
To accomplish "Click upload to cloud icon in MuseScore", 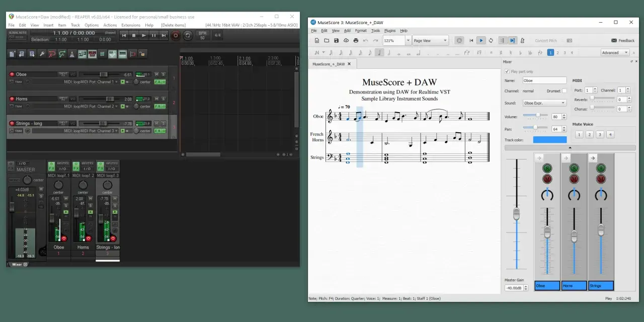I will (346, 40).
